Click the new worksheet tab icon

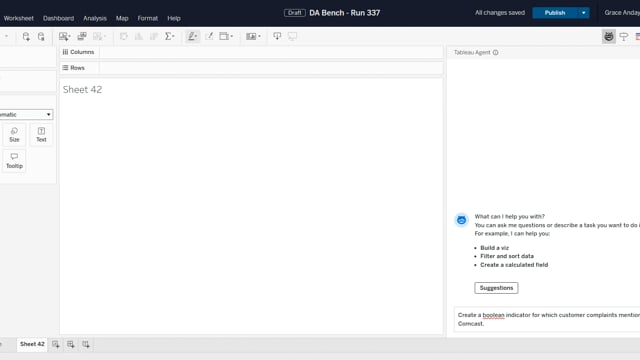(x=56, y=344)
